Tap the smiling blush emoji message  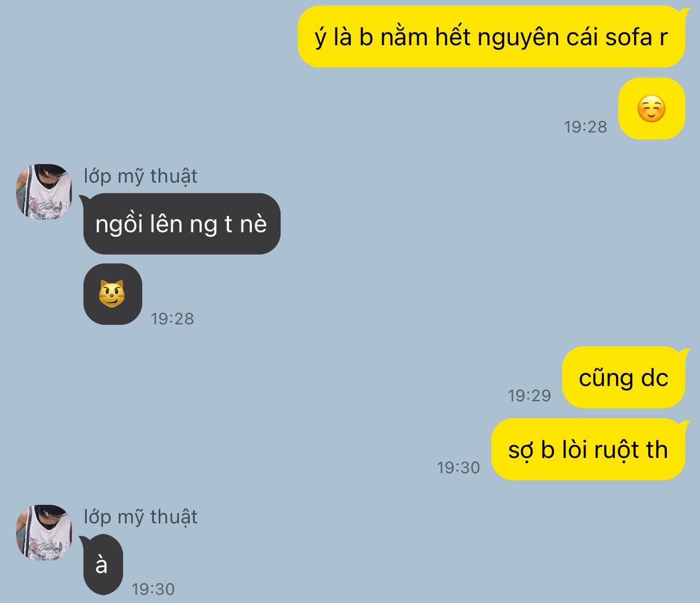coord(651,108)
